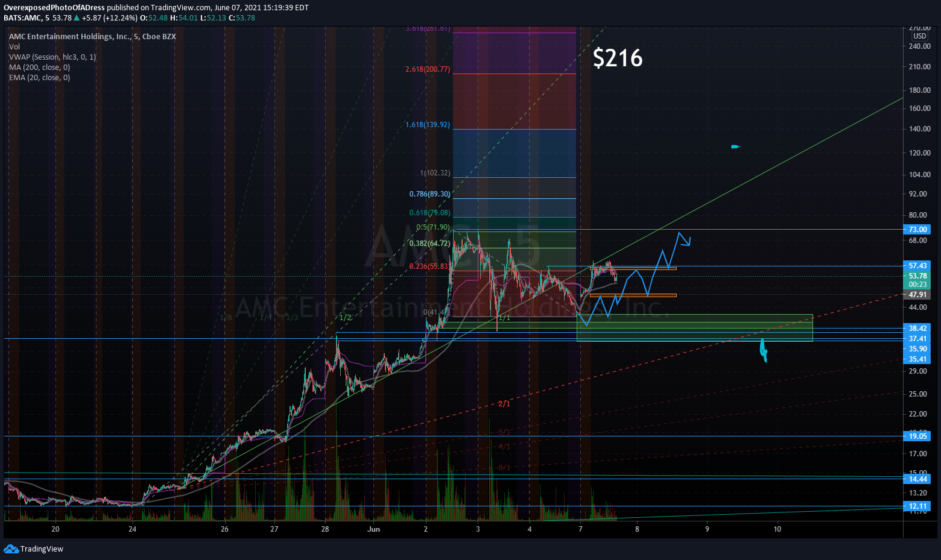Image resolution: width=941 pixels, height=560 pixels.
Task: Click the 57.43 price label on axis
Action: [x=917, y=266]
